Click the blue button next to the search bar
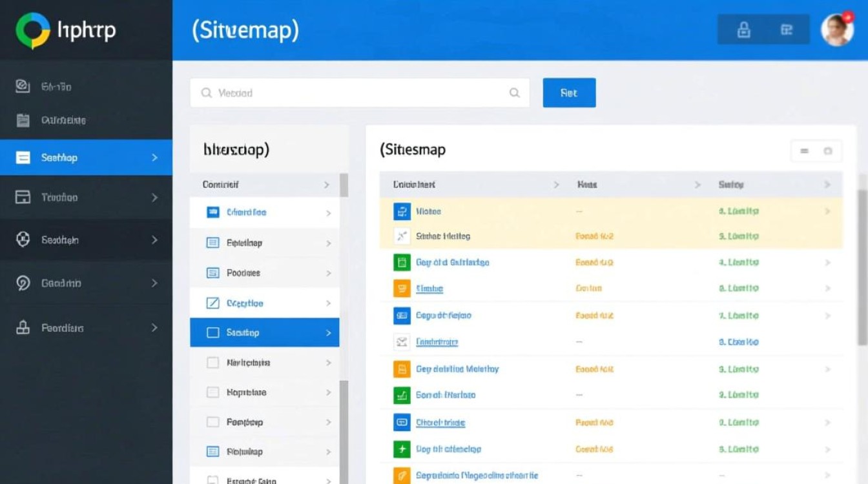 (569, 93)
